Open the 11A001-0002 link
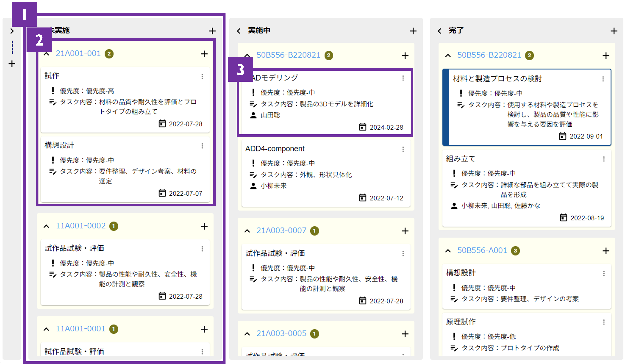The image size is (625, 364). pyautogui.click(x=81, y=226)
